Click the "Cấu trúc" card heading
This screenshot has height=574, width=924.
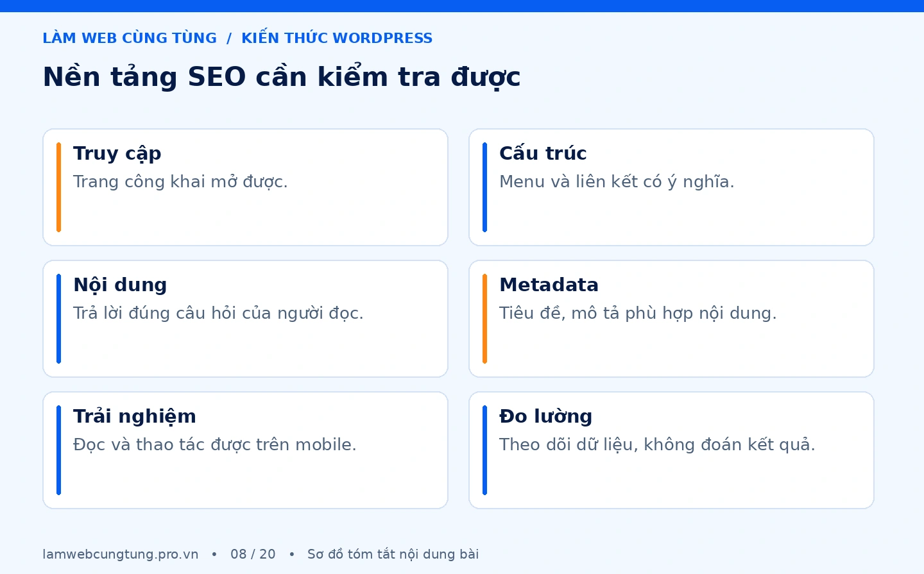[543, 153]
